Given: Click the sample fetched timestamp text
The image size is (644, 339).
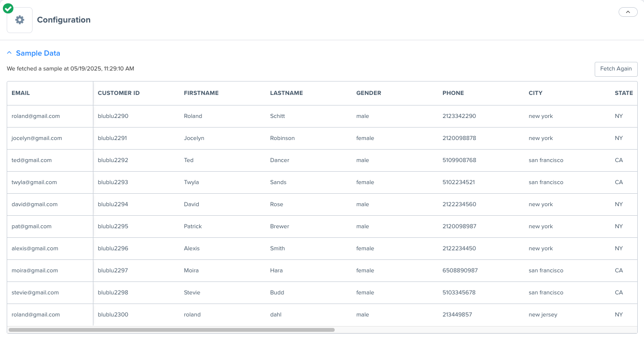Looking at the screenshot, I should pyautogui.click(x=70, y=69).
